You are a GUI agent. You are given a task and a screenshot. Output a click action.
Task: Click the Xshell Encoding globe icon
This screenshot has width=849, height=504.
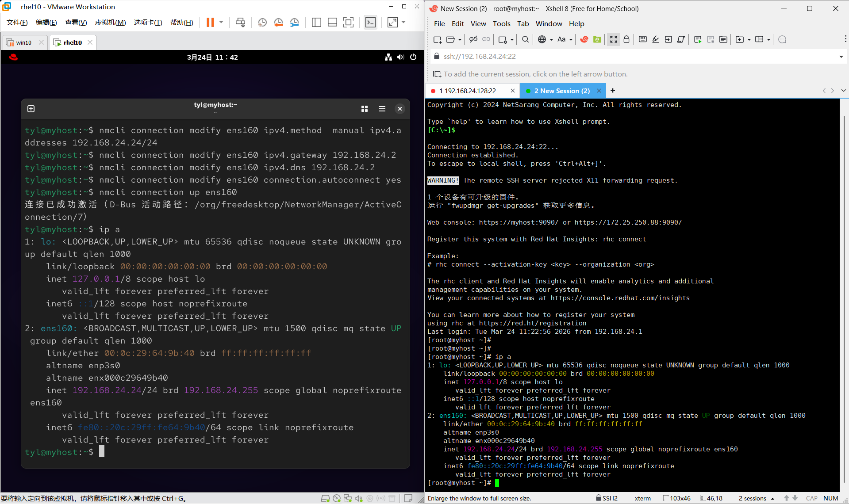(x=542, y=39)
